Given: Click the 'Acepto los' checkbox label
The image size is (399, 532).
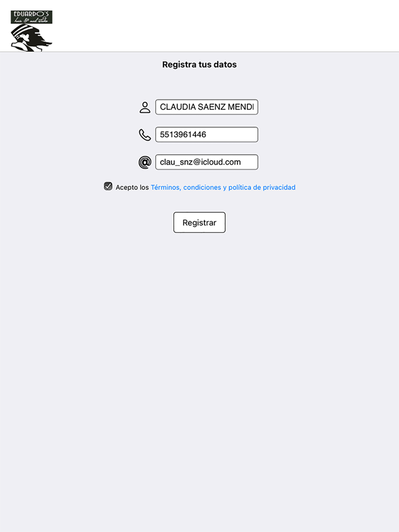Looking at the screenshot, I should pyautogui.click(x=132, y=187).
